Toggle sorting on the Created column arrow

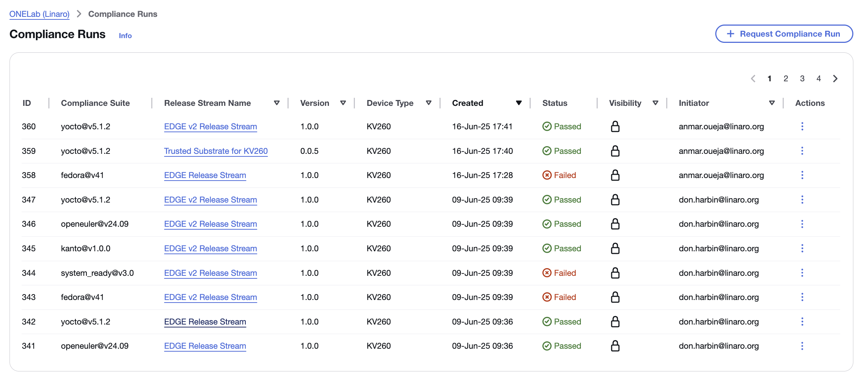[519, 103]
